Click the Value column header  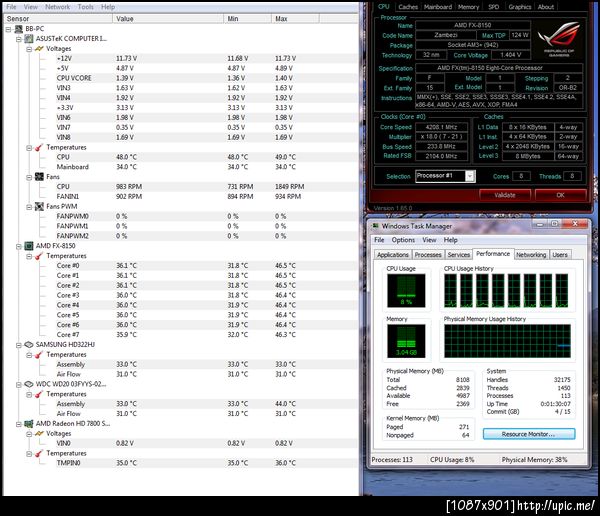pyautogui.click(x=168, y=19)
